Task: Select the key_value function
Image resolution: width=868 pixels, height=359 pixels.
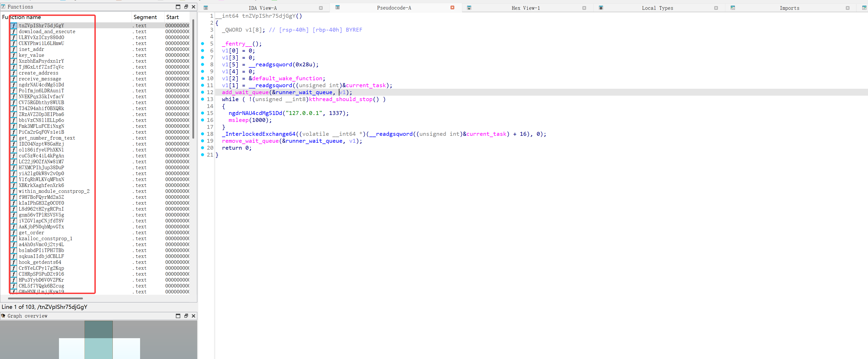Action: click(x=31, y=55)
